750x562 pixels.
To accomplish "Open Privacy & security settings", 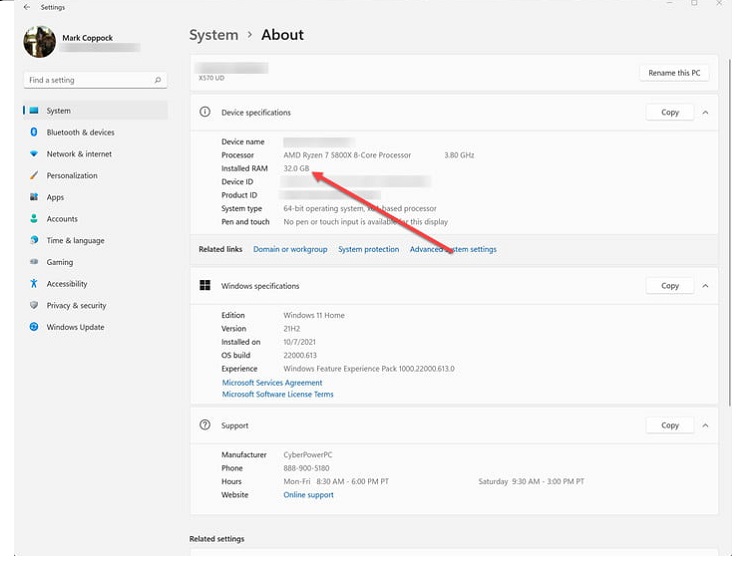I will [76, 306].
